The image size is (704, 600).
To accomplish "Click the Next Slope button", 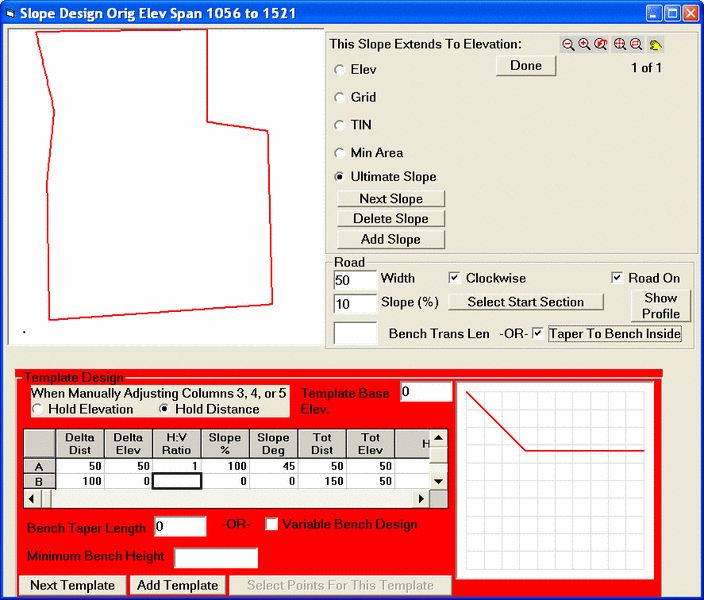I will tap(391, 199).
